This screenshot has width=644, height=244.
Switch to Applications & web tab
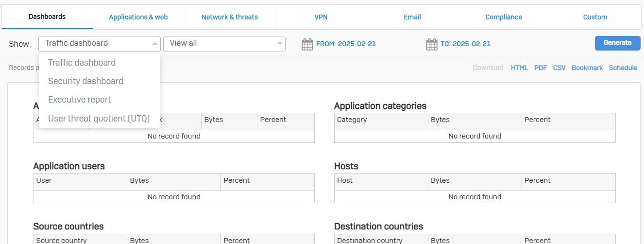138,17
